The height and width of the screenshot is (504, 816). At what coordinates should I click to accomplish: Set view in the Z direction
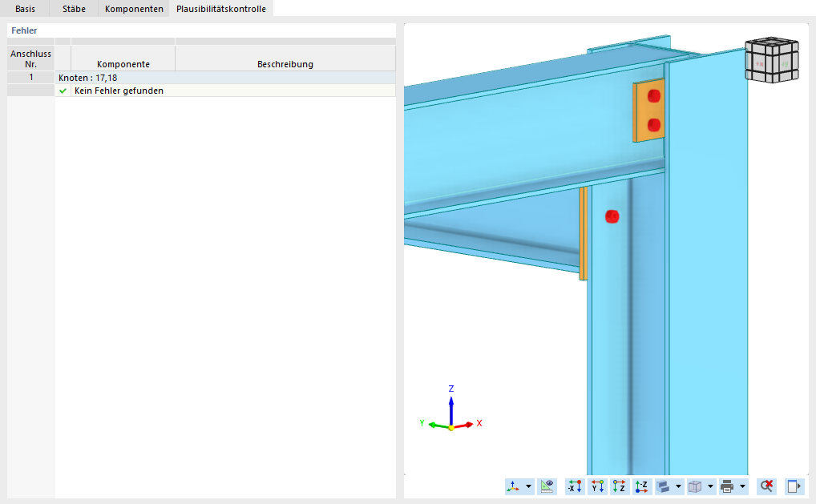click(x=620, y=486)
